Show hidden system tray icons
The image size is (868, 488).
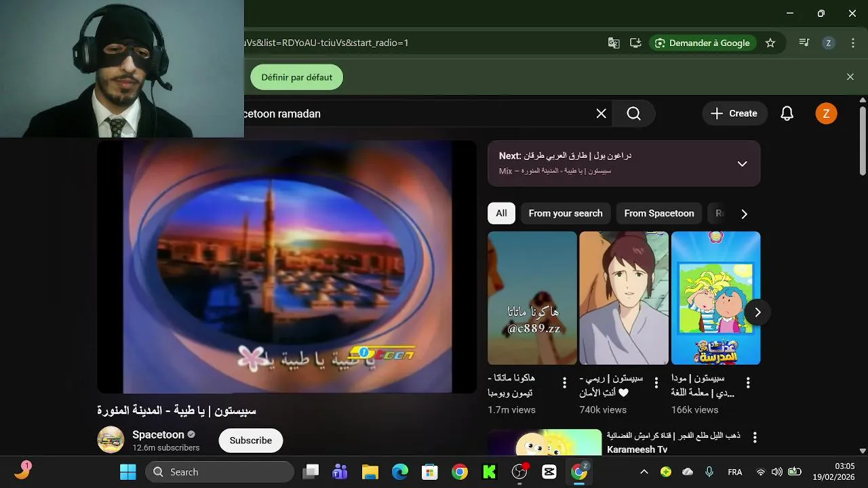point(644,472)
